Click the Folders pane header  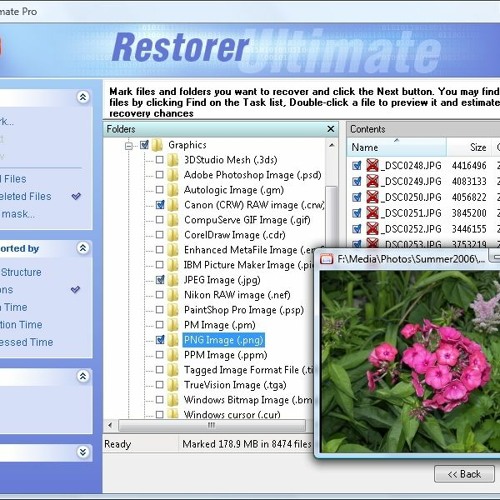tap(221, 129)
